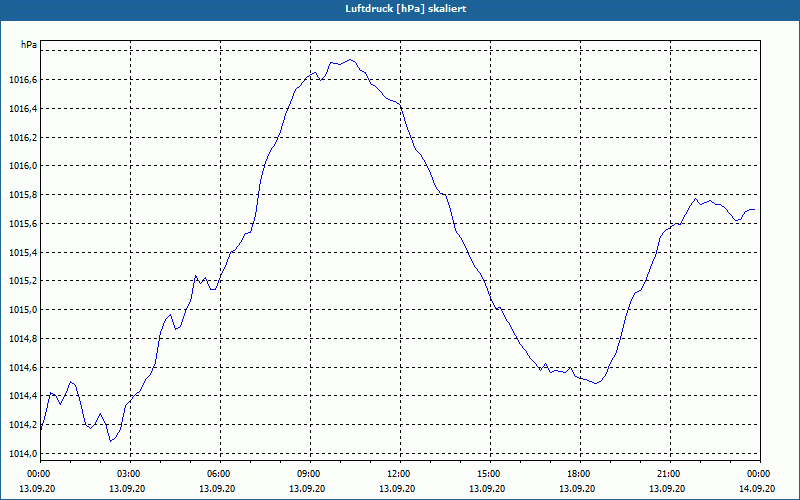The image size is (800, 500).
Task: Click the 1015,0 y-axis label
Action: (22, 310)
